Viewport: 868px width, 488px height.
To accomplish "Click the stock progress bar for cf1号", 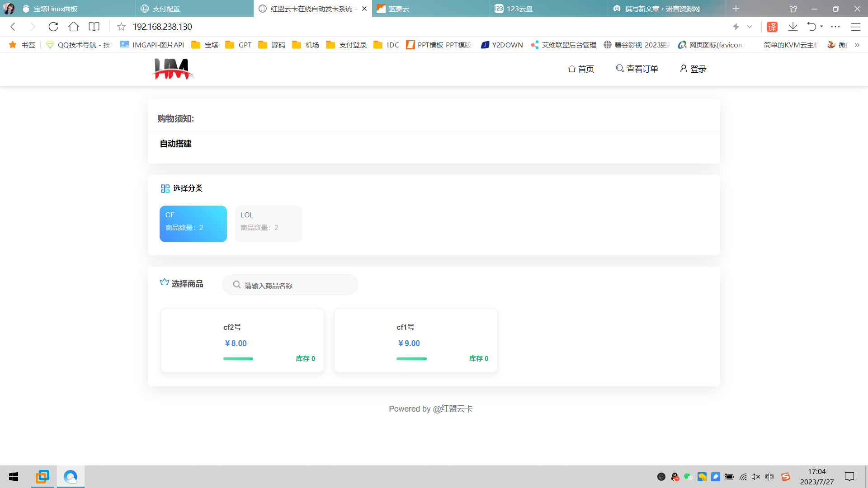I will pos(411,359).
